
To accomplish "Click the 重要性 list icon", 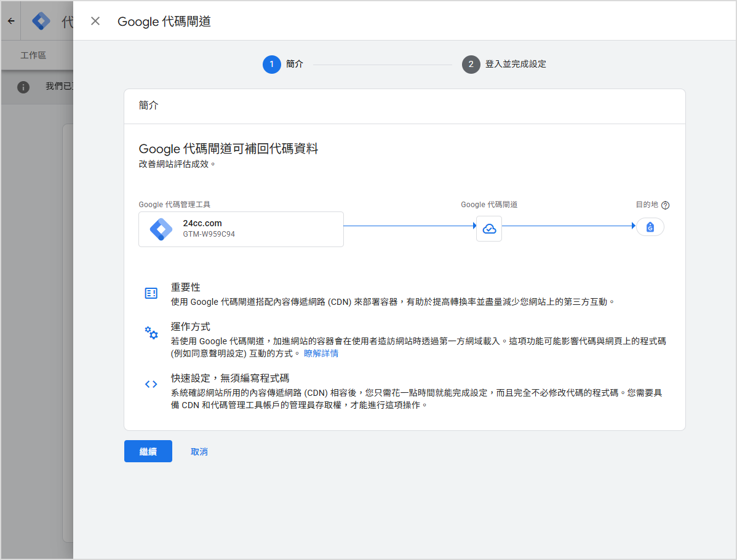I will [x=151, y=293].
